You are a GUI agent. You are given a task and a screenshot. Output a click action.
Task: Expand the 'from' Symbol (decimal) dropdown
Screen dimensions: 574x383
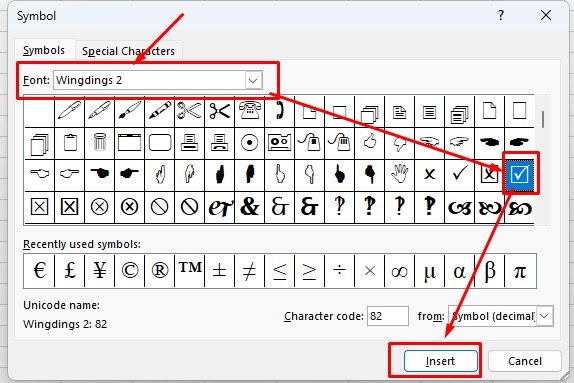544,316
